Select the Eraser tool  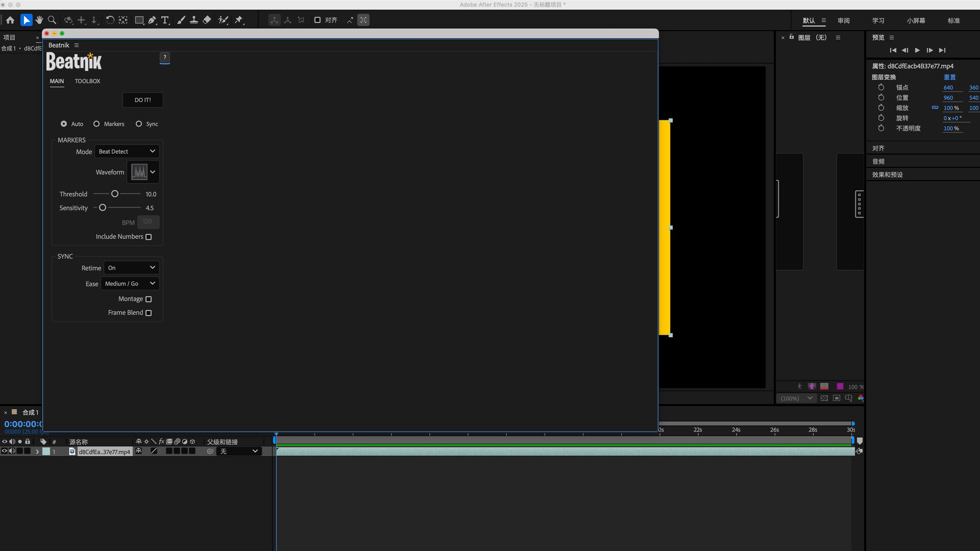point(207,20)
